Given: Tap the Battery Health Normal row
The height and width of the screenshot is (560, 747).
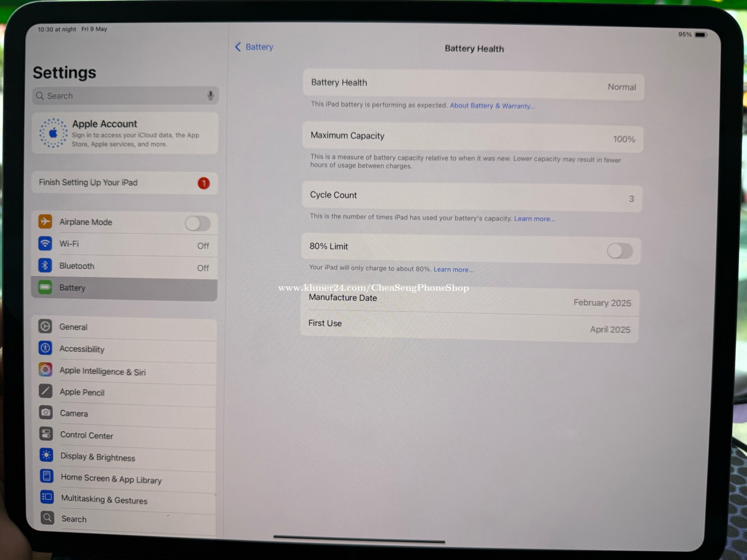Looking at the screenshot, I should click(473, 85).
